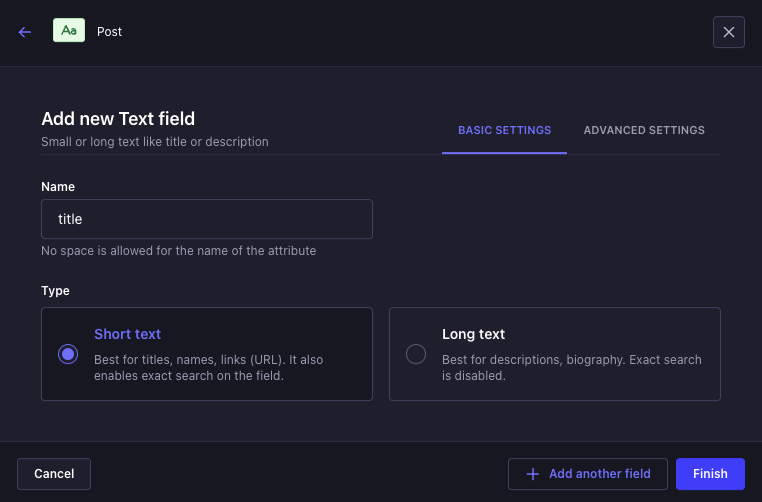Image resolution: width=762 pixels, height=502 pixels.
Task: Click the Short text option description
Action: tap(208, 368)
